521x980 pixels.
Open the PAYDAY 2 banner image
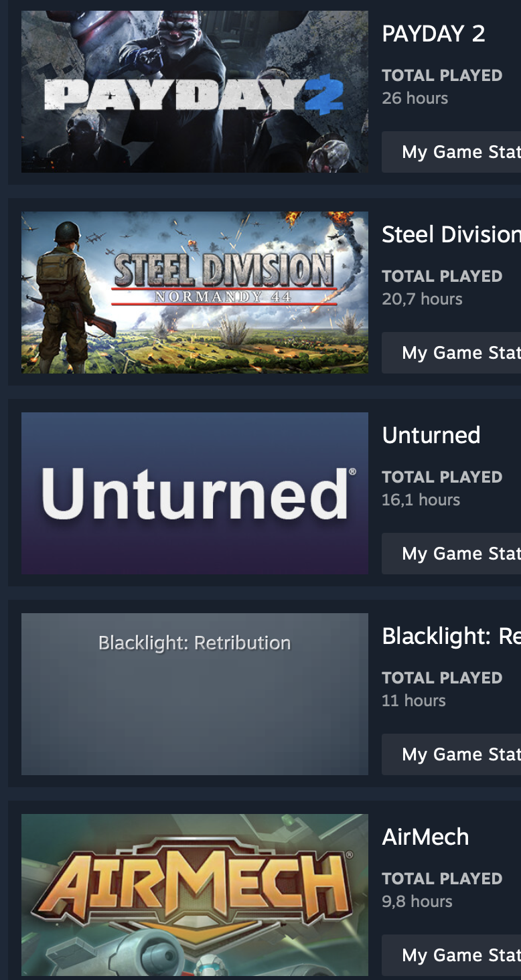(195, 92)
